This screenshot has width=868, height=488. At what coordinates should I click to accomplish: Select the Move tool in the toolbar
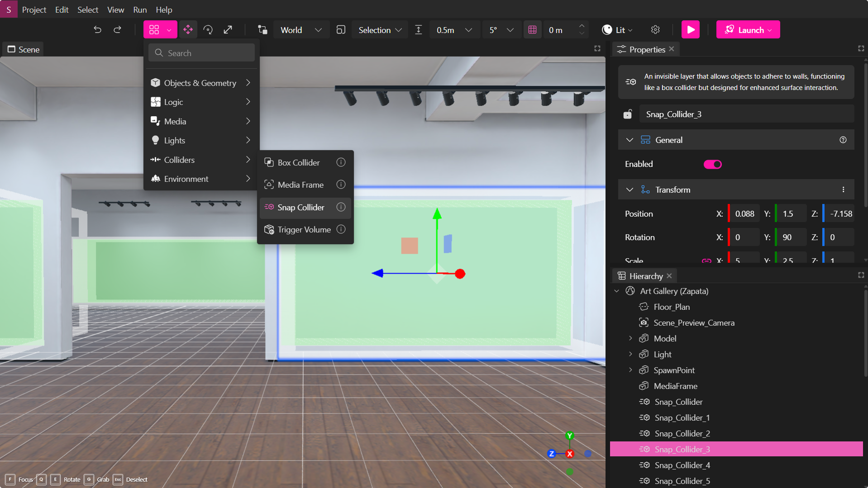click(188, 29)
